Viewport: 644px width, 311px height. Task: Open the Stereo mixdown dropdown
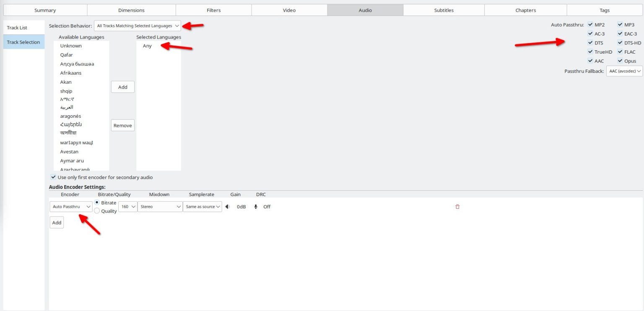[x=160, y=207]
